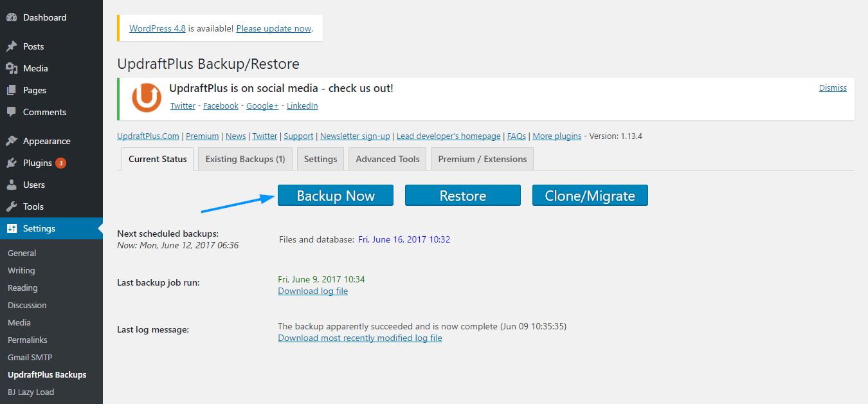Open the LinkedIn link in notice

tap(302, 106)
